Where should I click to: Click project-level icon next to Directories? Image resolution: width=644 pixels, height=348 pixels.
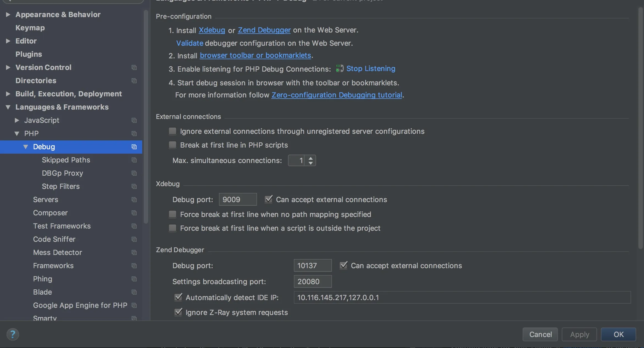134,81
